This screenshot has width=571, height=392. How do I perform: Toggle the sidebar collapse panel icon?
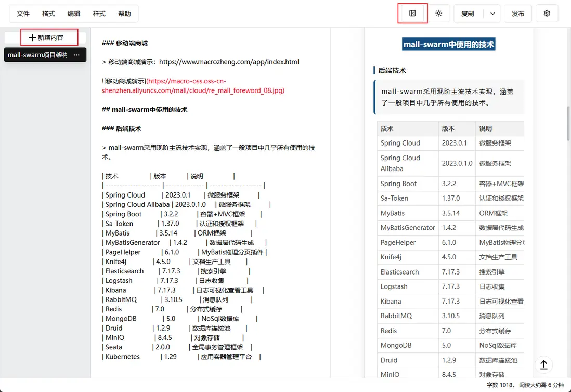412,14
